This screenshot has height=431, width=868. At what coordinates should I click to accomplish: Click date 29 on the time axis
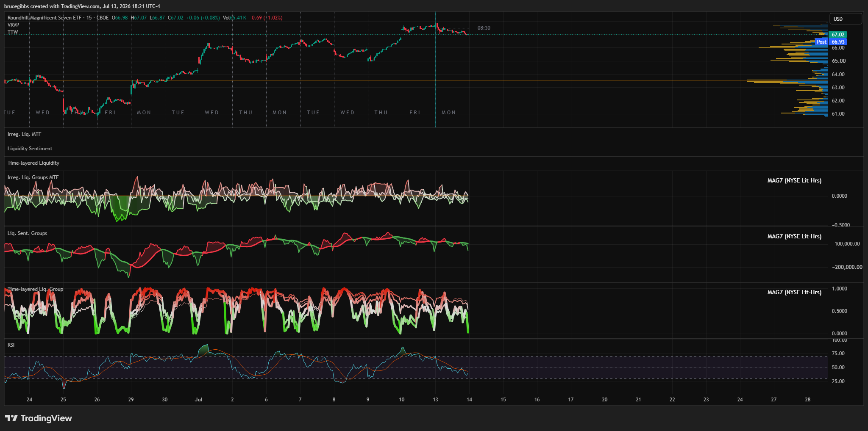[x=131, y=400]
